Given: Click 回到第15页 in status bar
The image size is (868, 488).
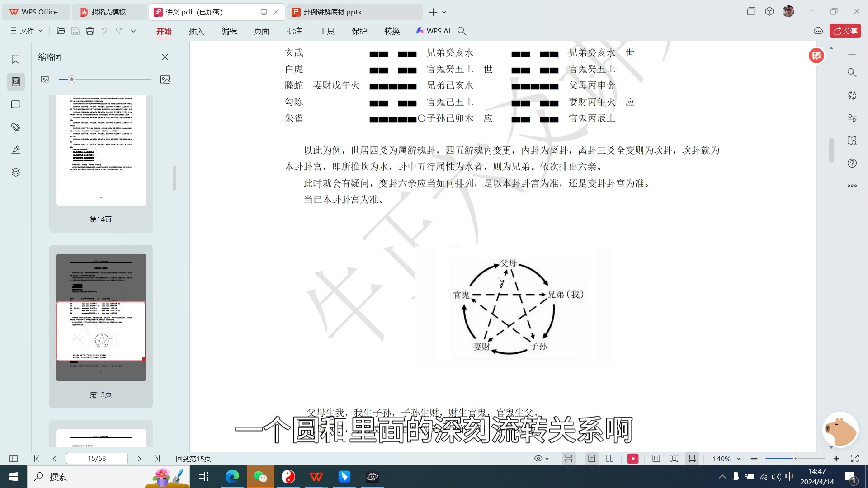Looking at the screenshot, I should point(193,459).
